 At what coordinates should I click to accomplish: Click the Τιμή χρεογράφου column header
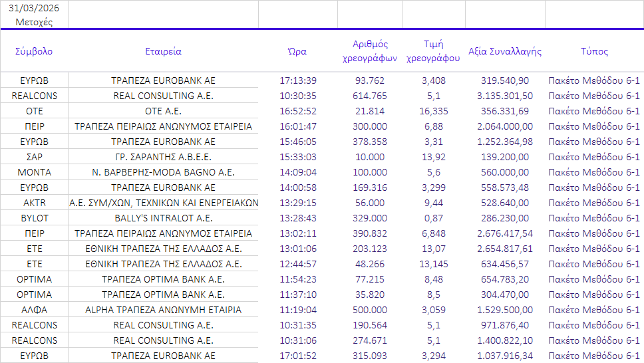coord(433,51)
